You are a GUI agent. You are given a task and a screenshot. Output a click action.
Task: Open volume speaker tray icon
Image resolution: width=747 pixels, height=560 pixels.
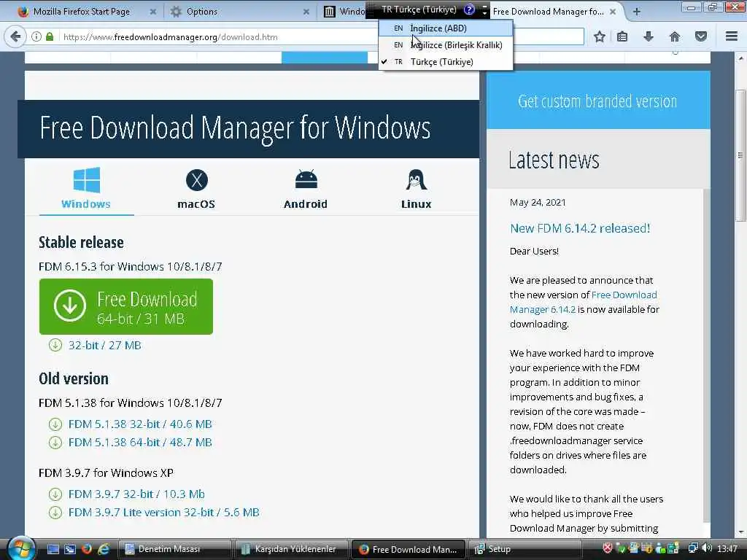point(707,548)
